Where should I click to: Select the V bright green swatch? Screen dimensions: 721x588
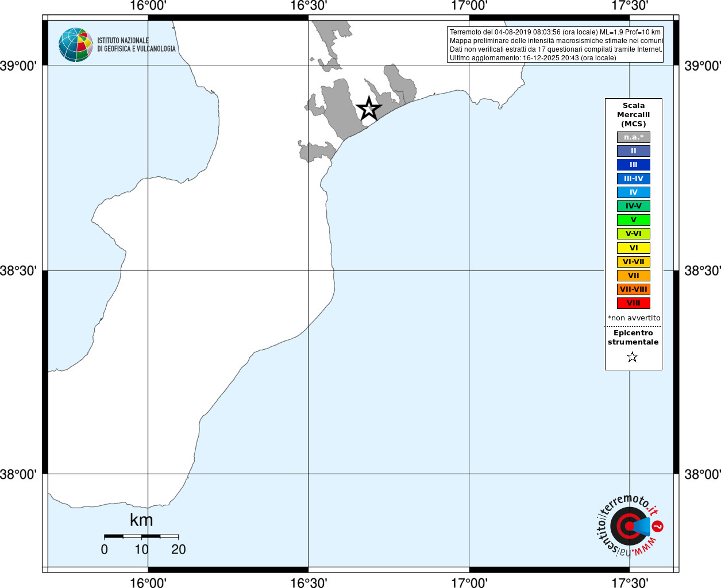coord(634,220)
